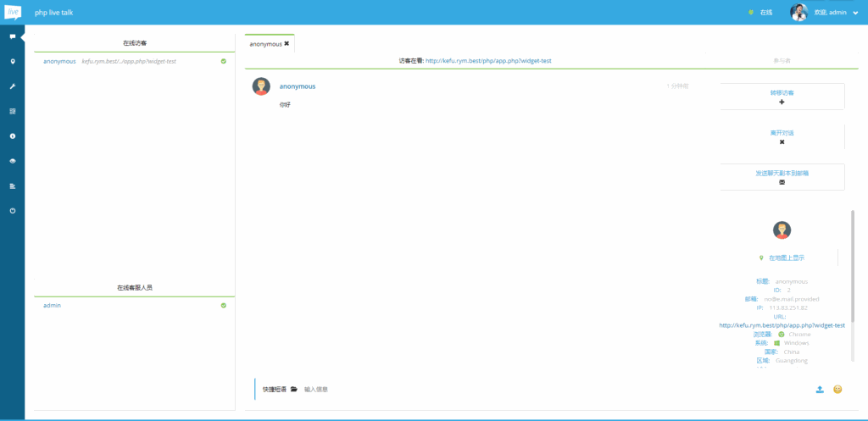Click the map pin icon in sidebar

12,62
